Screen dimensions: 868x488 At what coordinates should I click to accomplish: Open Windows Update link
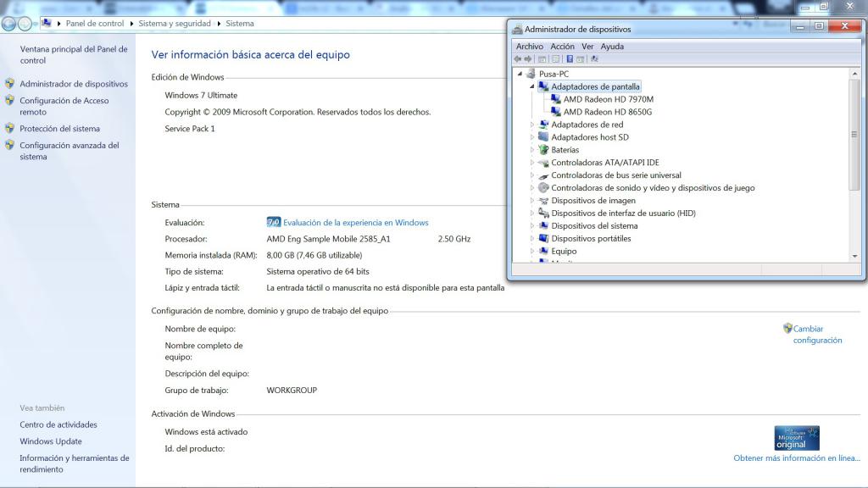coord(51,441)
